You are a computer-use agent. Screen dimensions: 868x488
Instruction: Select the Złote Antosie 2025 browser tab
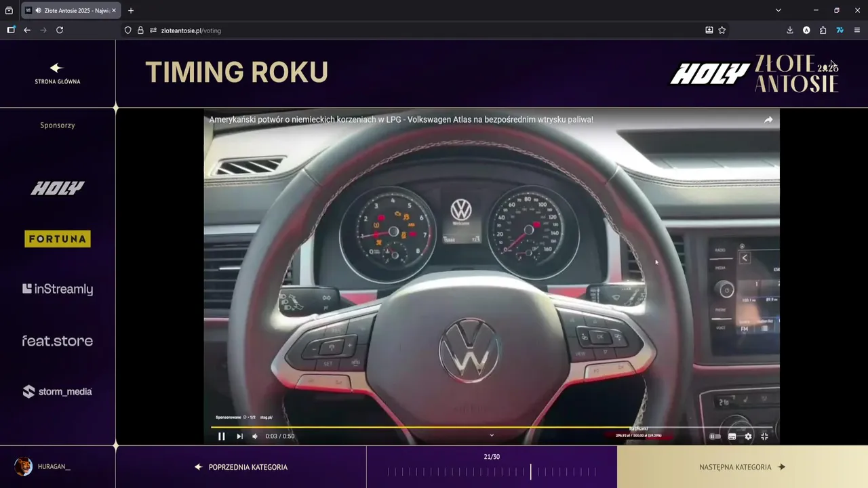[71, 10]
